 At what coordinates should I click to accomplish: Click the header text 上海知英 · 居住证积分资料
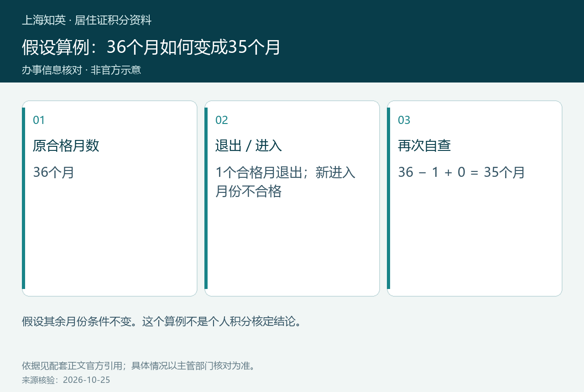pyautogui.click(x=87, y=21)
